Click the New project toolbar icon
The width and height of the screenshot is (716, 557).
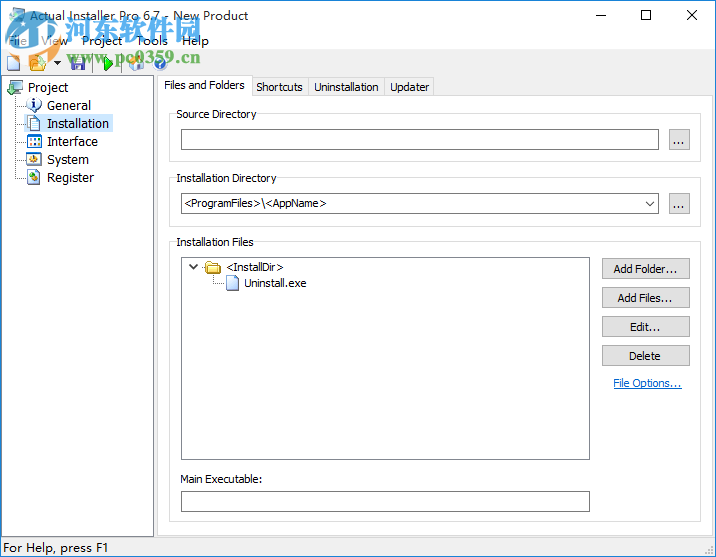click(14, 63)
